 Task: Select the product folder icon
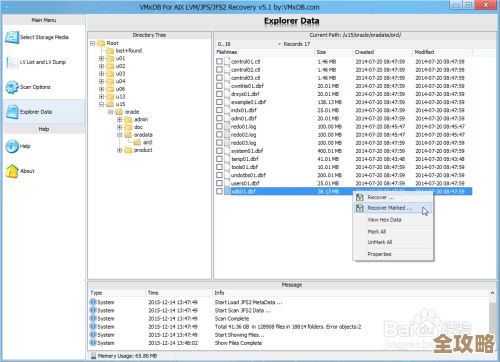coord(128,150)
